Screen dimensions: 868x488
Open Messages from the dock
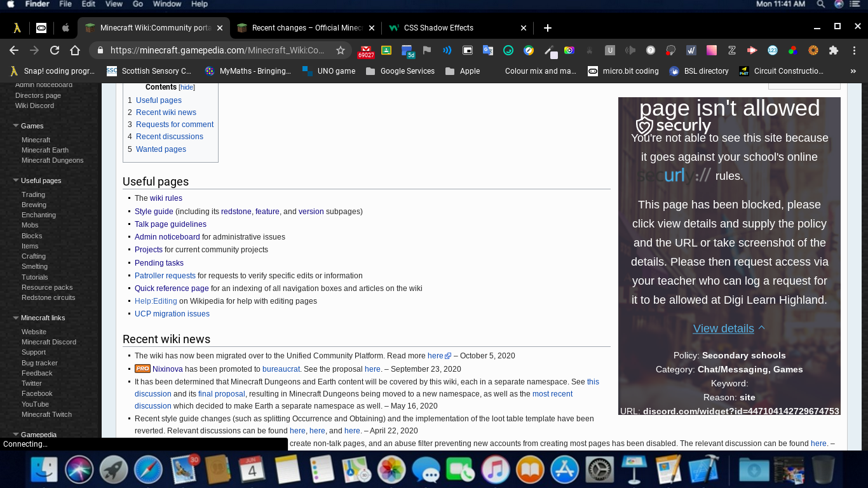point(426,470)
